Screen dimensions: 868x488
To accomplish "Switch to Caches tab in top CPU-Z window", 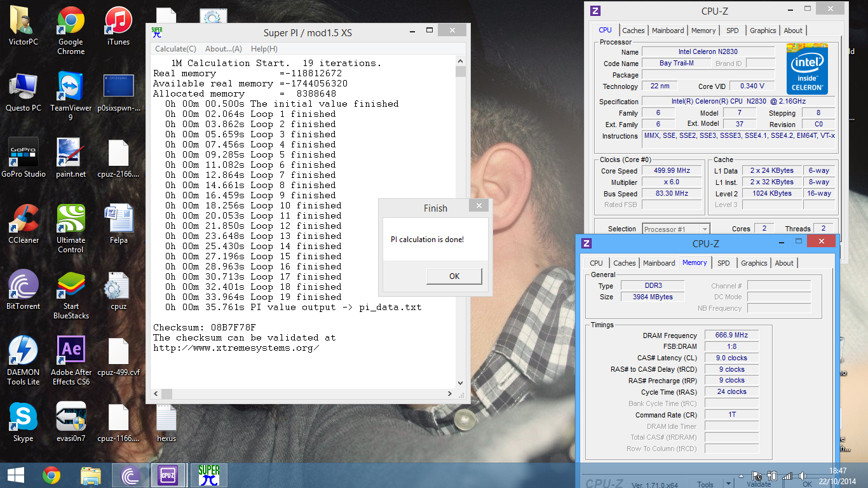I will [634, 30].
